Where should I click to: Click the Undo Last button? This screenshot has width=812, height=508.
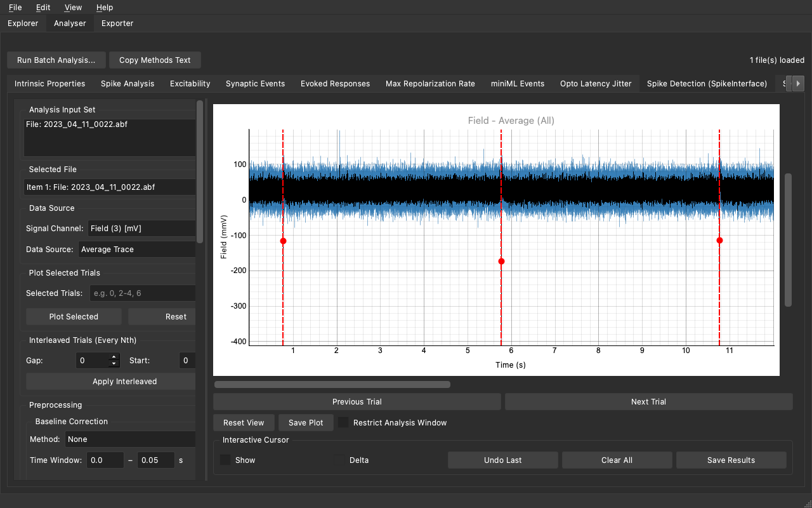(x=503, y=460)
